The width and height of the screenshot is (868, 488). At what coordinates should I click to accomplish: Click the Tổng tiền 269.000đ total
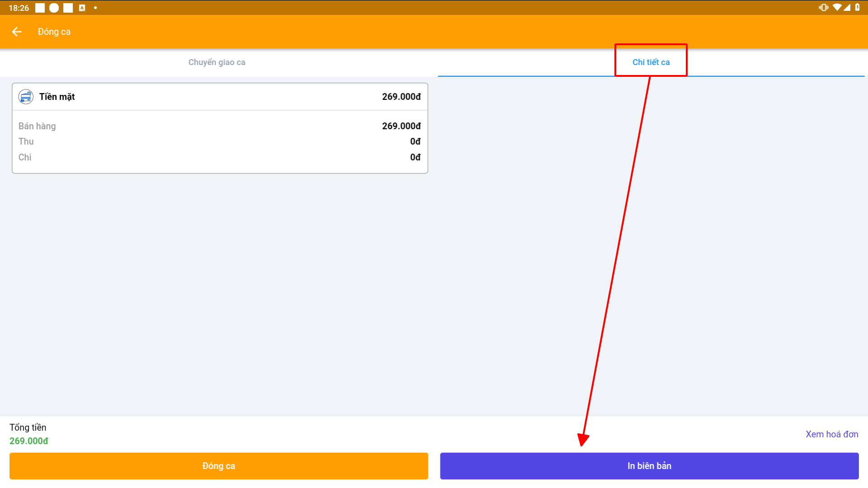pyautogui.click(x=29, y=441)
